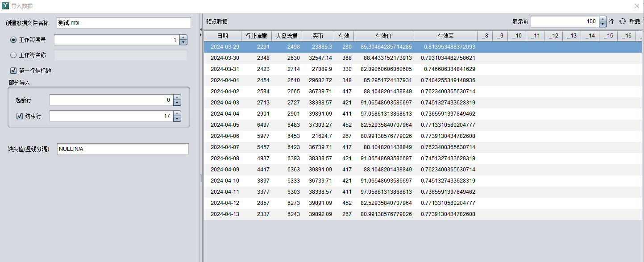The image size is (644, 262).
Task: Click the 有效价 column header
Action: pos(383,36)
